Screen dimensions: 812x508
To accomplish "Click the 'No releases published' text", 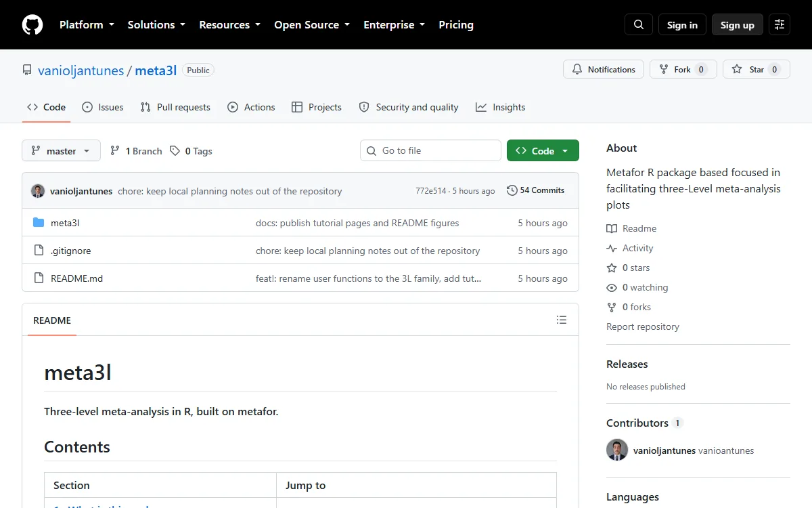I will click(x=646, y=387).
